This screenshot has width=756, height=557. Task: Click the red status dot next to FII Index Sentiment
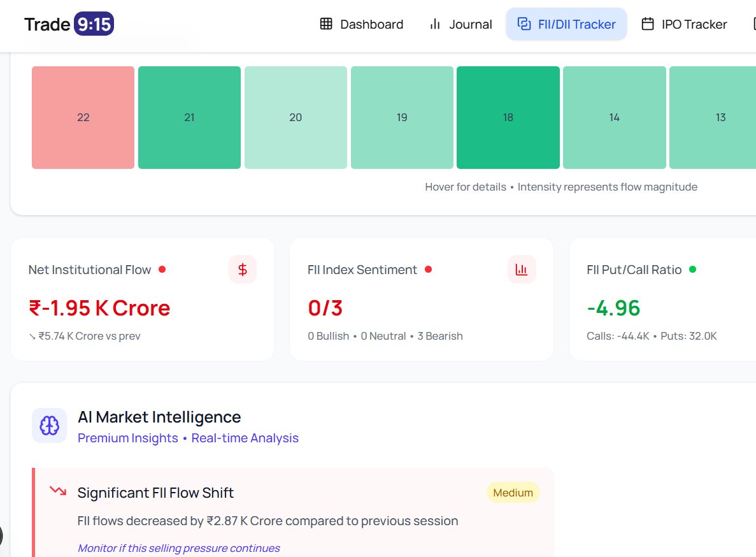tap(428, 269)
